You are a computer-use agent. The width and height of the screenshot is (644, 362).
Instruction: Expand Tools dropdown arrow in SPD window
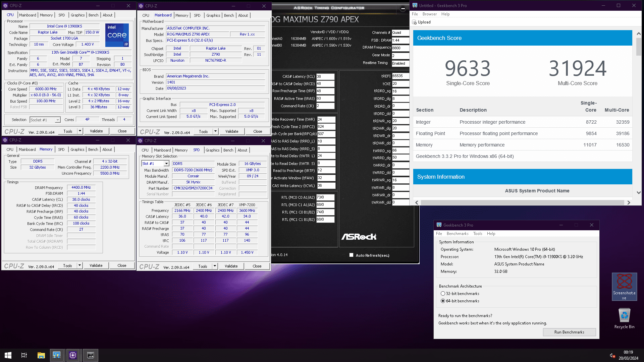[215, 266]
